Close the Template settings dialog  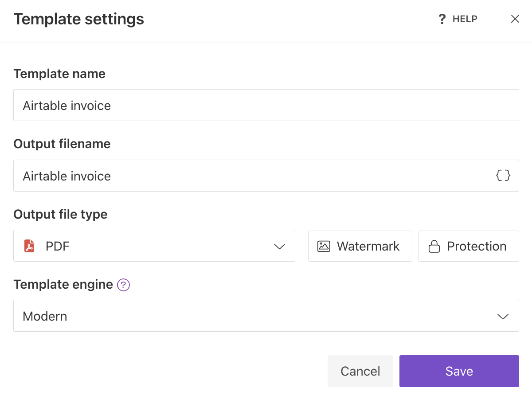515,19
